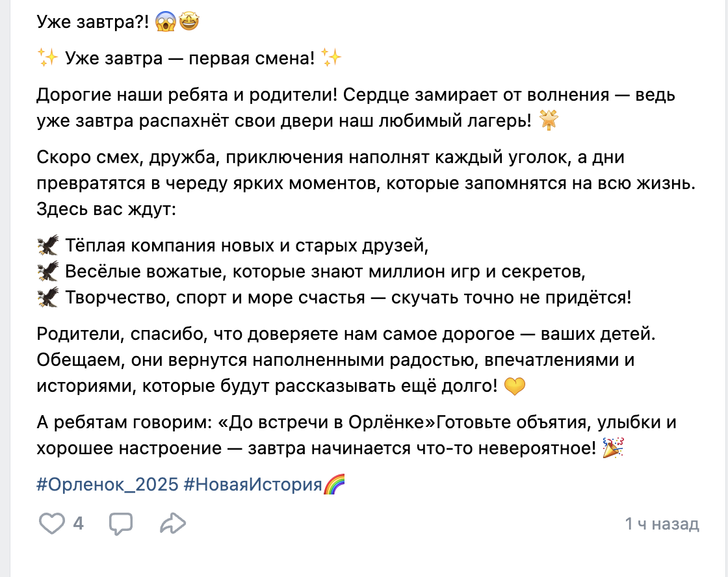Image resolution: width=728 pixels, height=577 pixels.
Task: Like the post with the heart icon
Action: pos(51,524)
